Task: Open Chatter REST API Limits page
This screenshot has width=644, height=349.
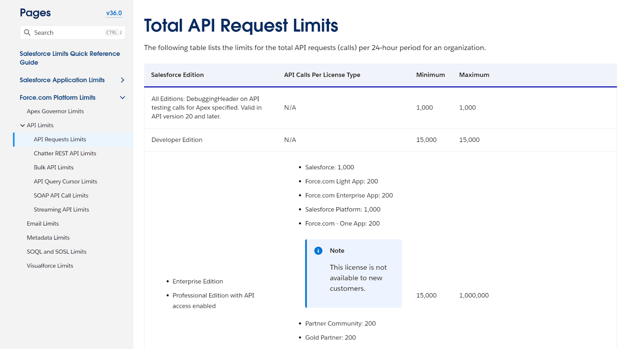Action: pyautogui.click(x=65, y=154)
